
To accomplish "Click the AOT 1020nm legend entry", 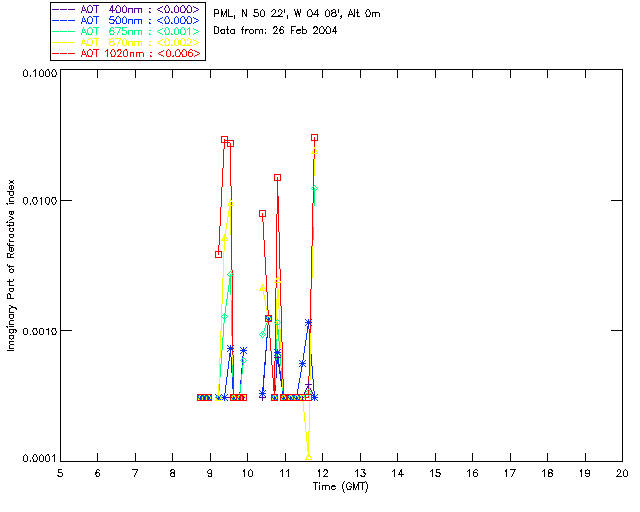I will [x=127, y=53].
